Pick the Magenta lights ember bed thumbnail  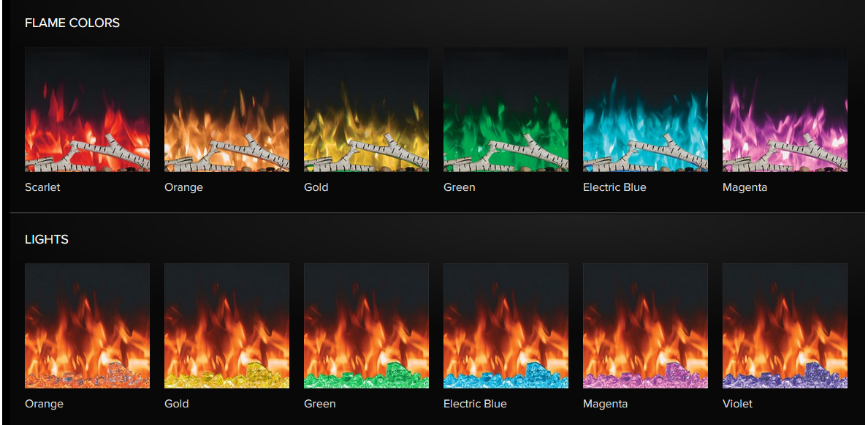click(x=645, y=326)
